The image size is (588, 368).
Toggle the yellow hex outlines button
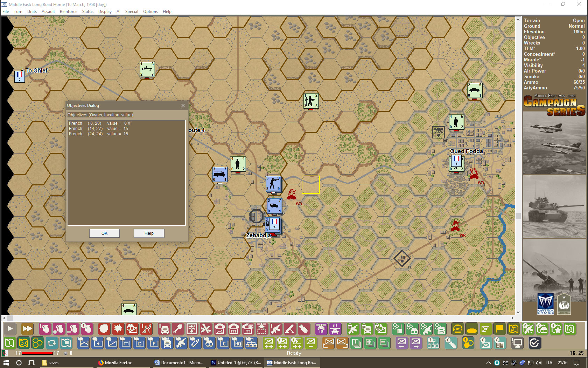coord(38,343)
